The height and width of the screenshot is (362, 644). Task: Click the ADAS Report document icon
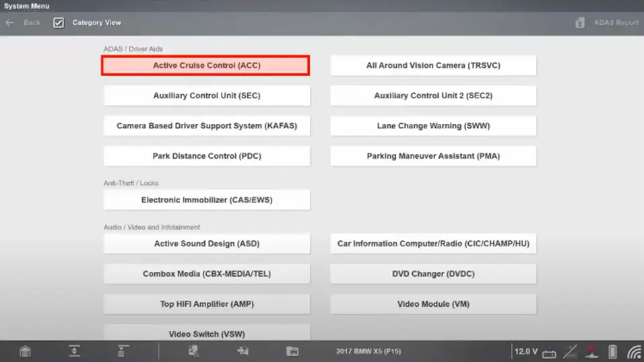pyautogui.click(x=580, y=22)
